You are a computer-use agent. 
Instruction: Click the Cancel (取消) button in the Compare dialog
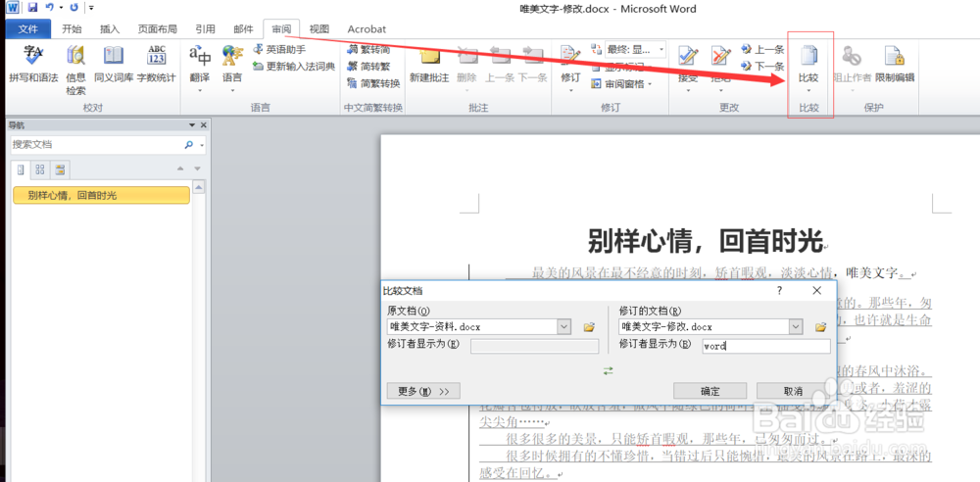click(x=793, y=391)
